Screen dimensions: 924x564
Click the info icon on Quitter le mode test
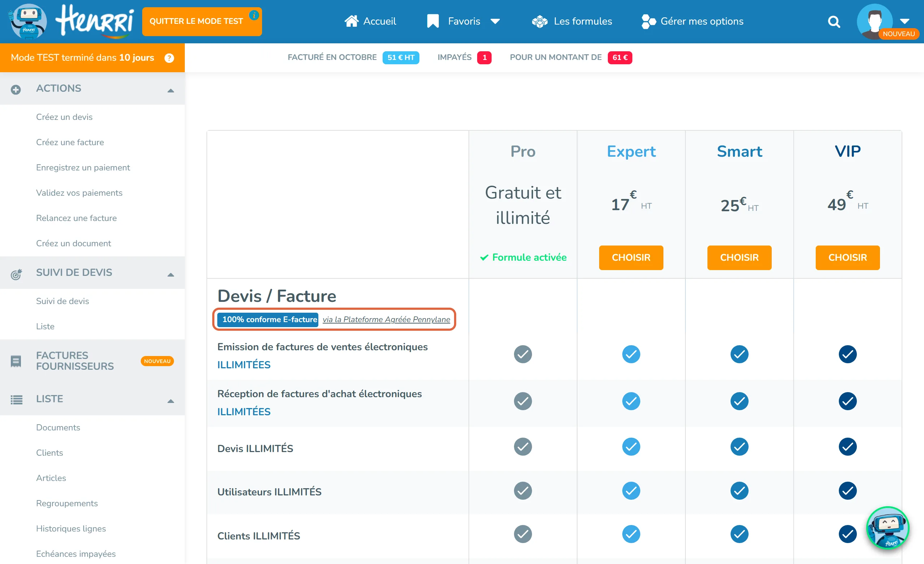pos(254,16)
